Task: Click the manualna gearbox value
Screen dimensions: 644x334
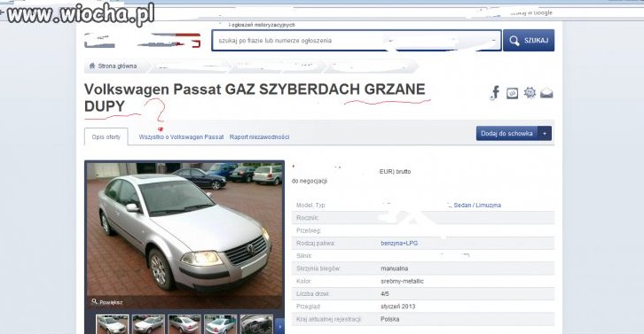Action: pos(394,268)
